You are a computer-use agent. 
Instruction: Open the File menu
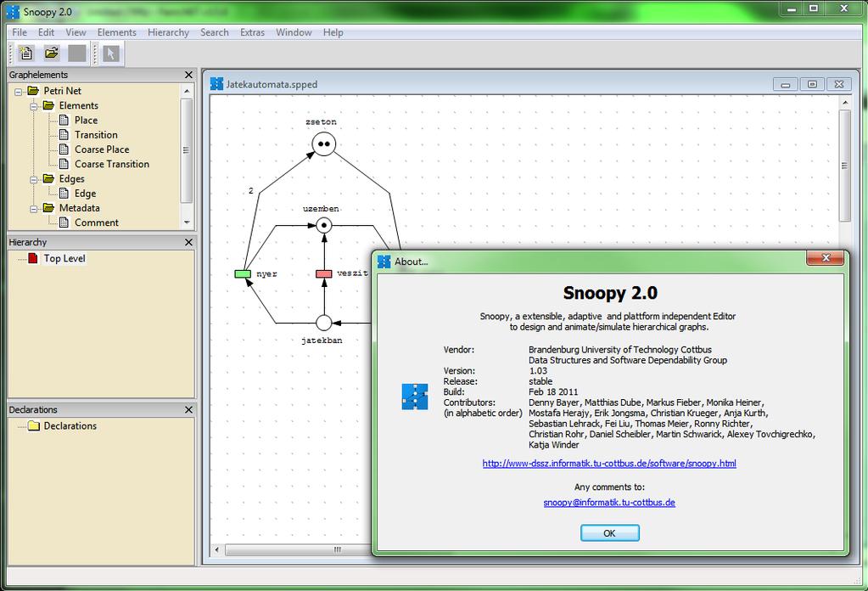pyautogui.click(x=20, y=32)
